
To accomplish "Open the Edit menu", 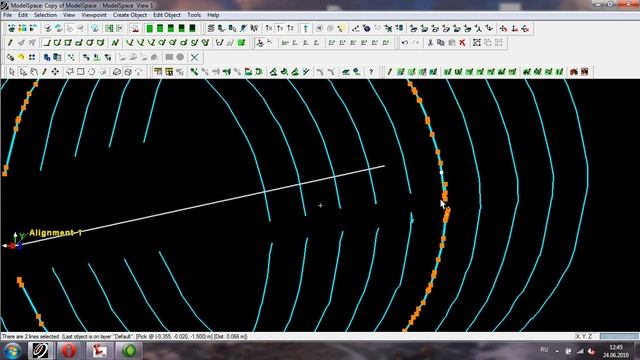I will 23,15.
